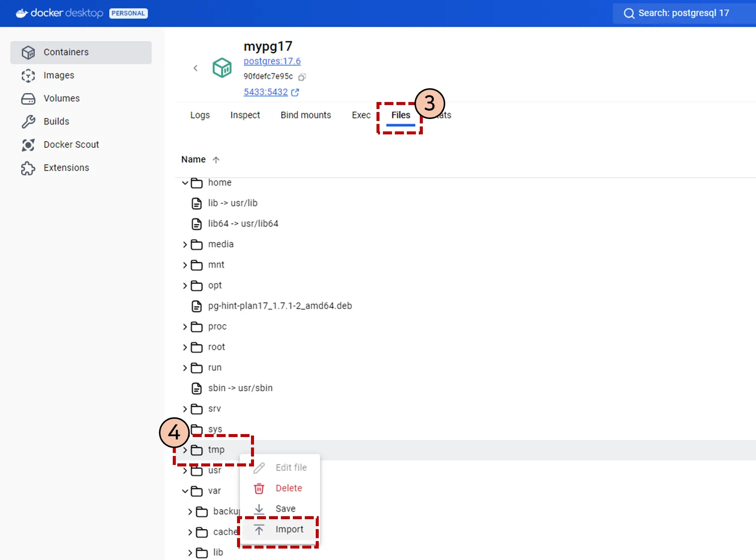
Task: Click the tmp folder icon
Action: point(197,450)
